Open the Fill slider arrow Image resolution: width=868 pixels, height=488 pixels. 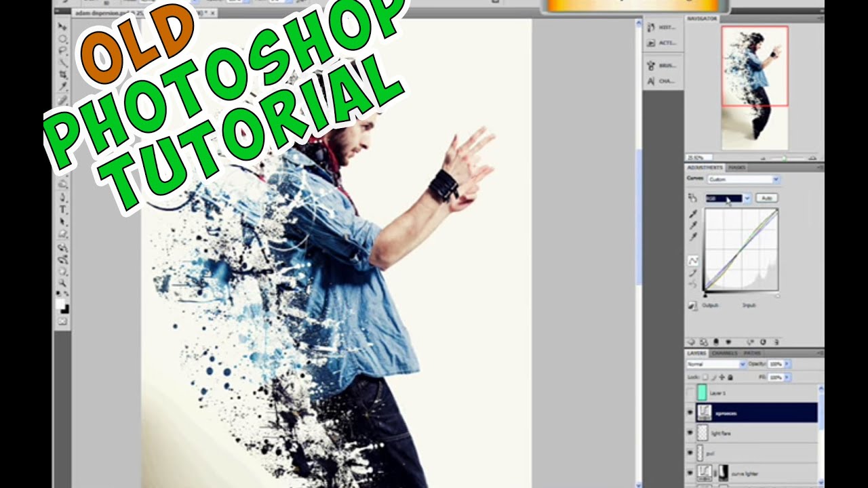click(x=787, y=378)
